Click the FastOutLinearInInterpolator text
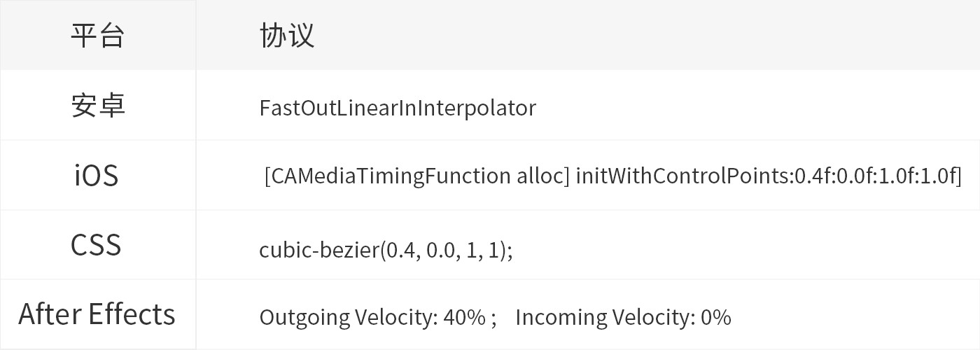980x350 pixels. (x=398, y=108)
